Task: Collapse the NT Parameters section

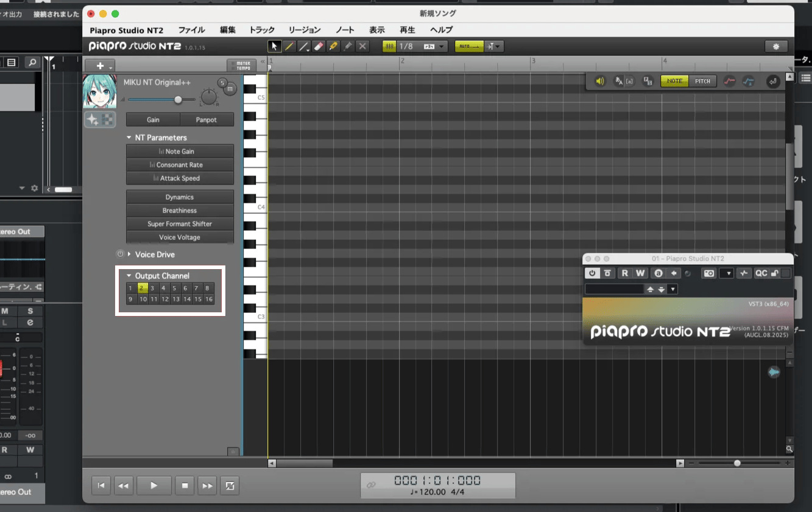Action: click(129, 138)
